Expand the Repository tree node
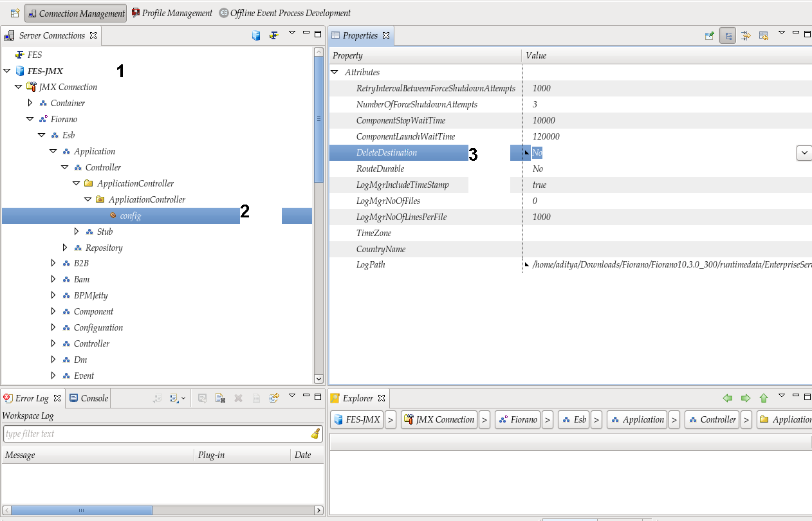 (65, 248)
